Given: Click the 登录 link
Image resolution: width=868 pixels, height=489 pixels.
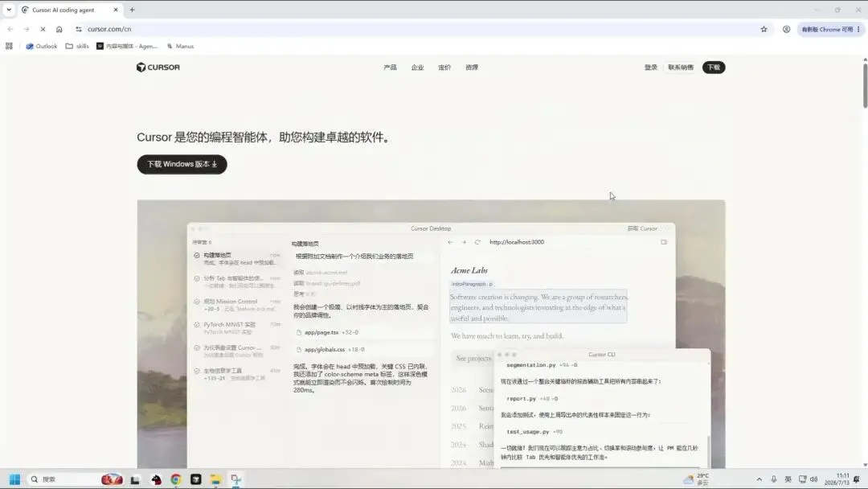Looking at the screenshot, I should (x=651, y=68).
